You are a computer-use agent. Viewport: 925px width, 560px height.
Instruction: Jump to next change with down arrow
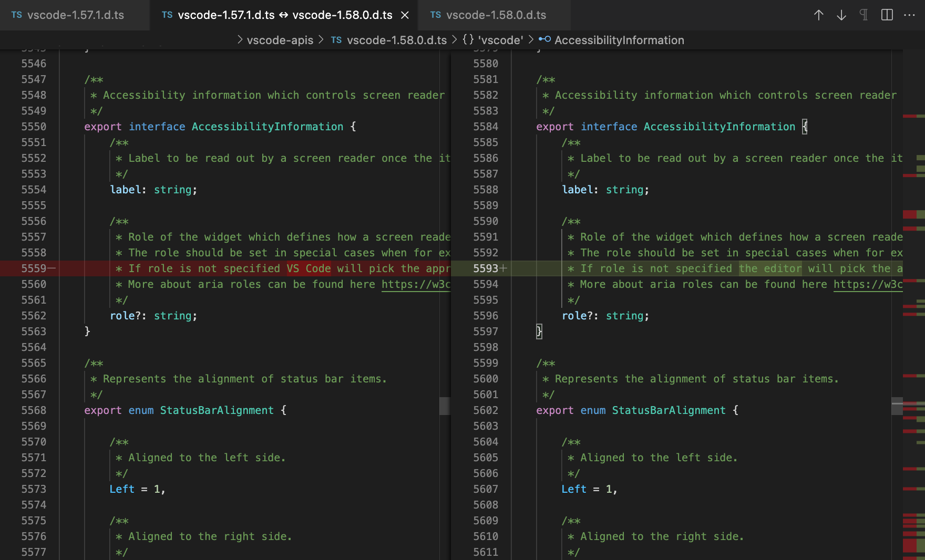841,15
